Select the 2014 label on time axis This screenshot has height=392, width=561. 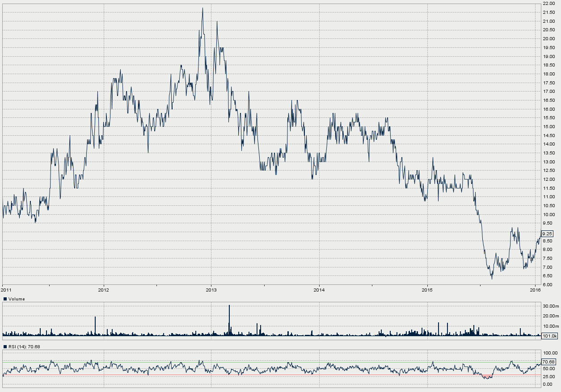pos(319,290)
